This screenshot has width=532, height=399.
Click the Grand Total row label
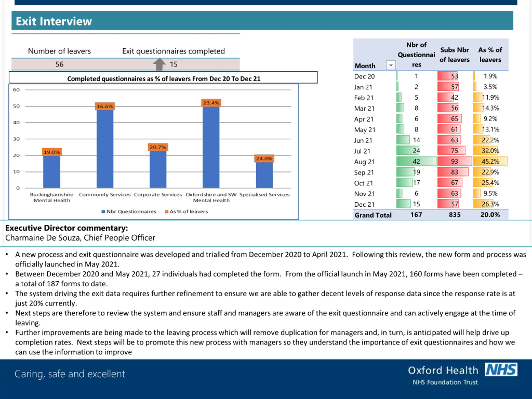pos(373,215)
